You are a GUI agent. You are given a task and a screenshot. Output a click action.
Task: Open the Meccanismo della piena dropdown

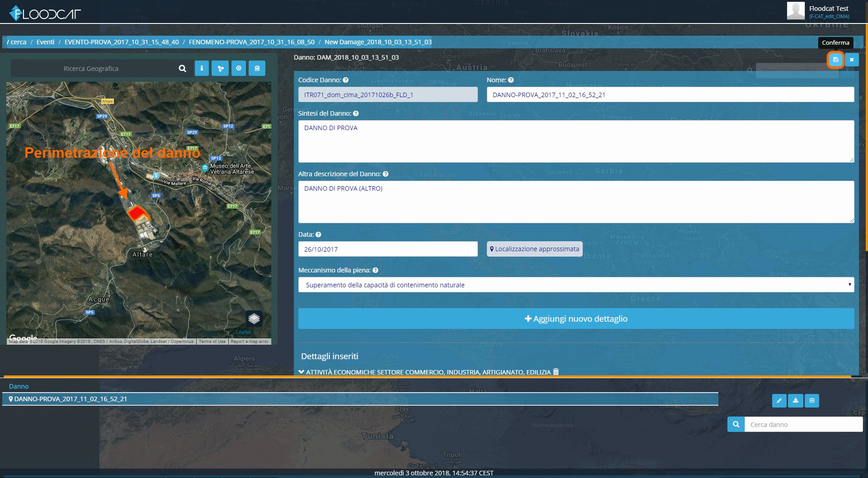[x=576, y=285]
